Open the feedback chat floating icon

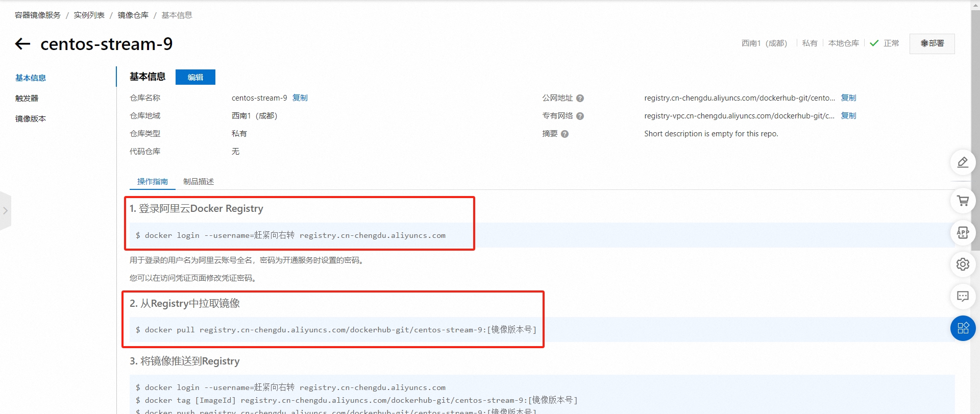point(963,296)
